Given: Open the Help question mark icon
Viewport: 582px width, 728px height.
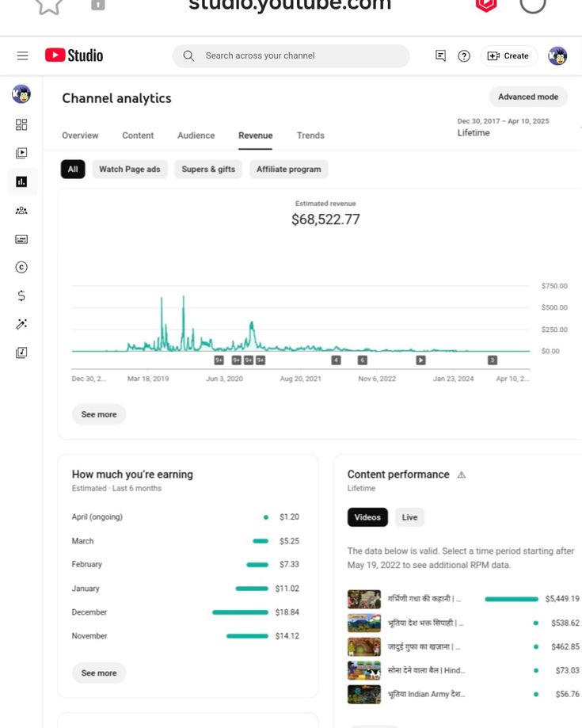Looking at the screenshot, I should tap(464, 55).
